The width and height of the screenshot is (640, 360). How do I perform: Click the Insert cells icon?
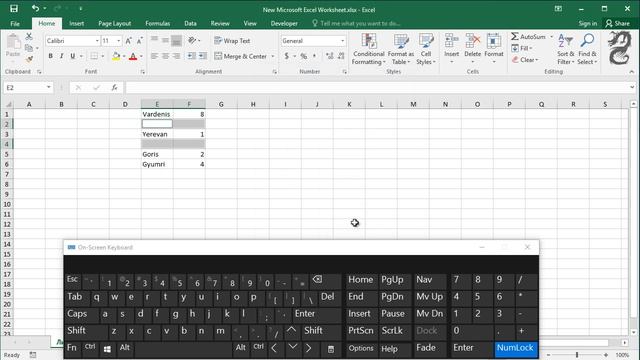451,41
